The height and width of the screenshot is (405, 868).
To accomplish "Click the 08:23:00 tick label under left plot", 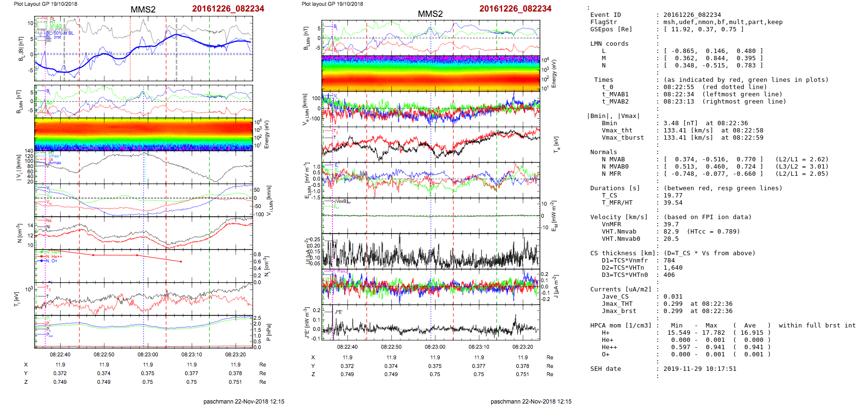I will tap(148, 354).
